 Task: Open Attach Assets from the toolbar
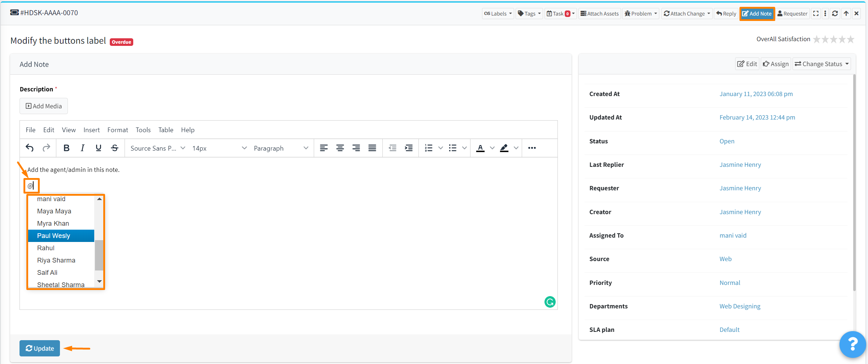(599, 13)
